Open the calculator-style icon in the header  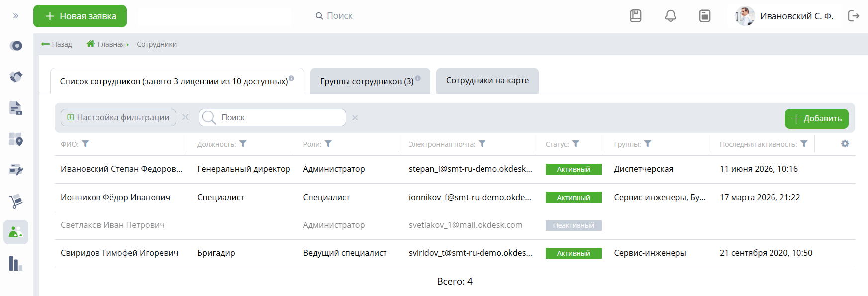point(705,16)
